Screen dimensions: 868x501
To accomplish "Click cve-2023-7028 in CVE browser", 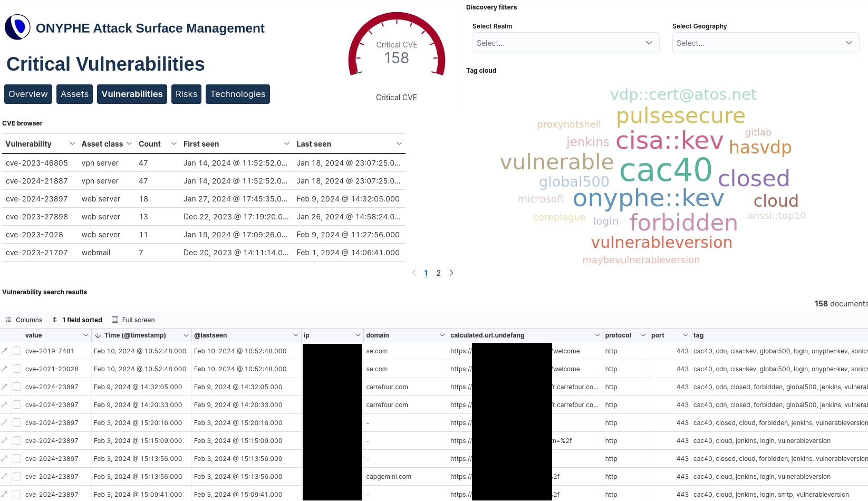I will (x=34, y=235).
